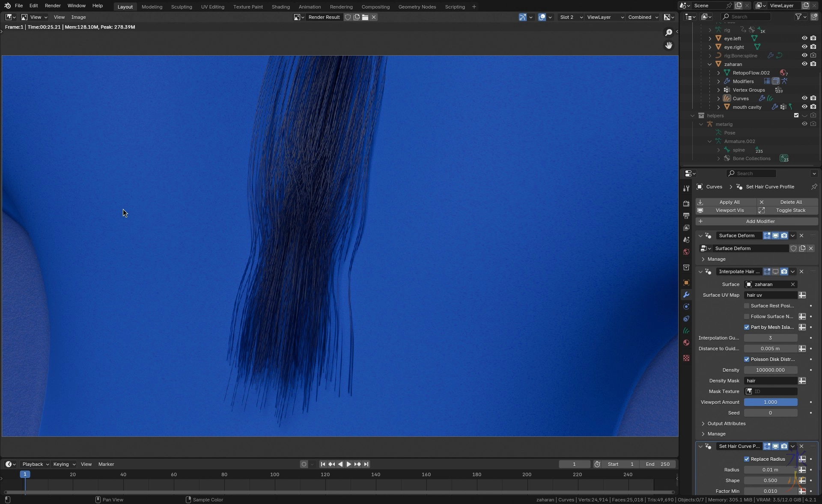This screenshot has width=822, height=504.
Task: Toggle pin on the properties panel
Action: coord(814,187)
